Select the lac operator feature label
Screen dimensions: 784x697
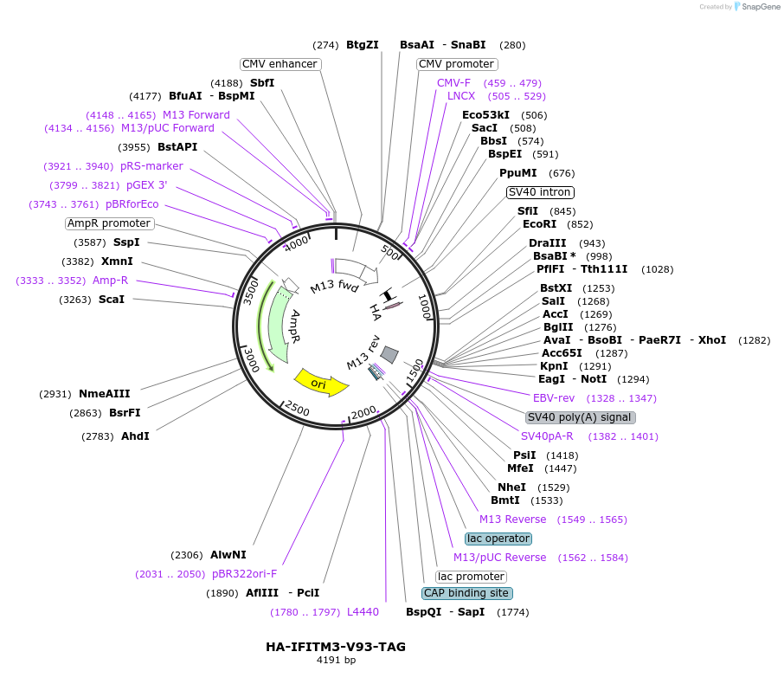498,539
